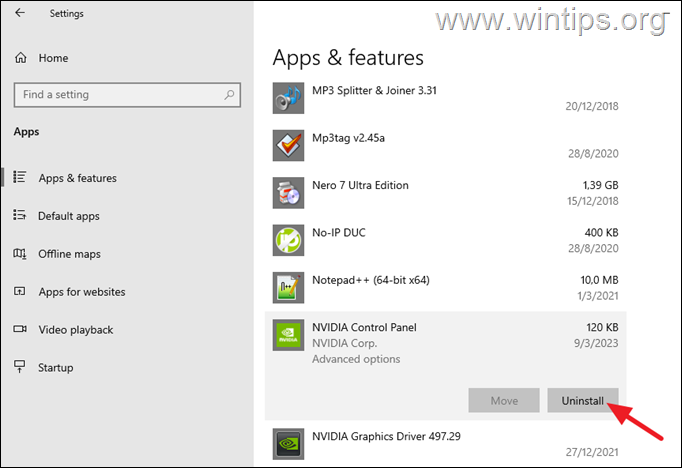Click the Uninstall button

(x=583, y=400)
